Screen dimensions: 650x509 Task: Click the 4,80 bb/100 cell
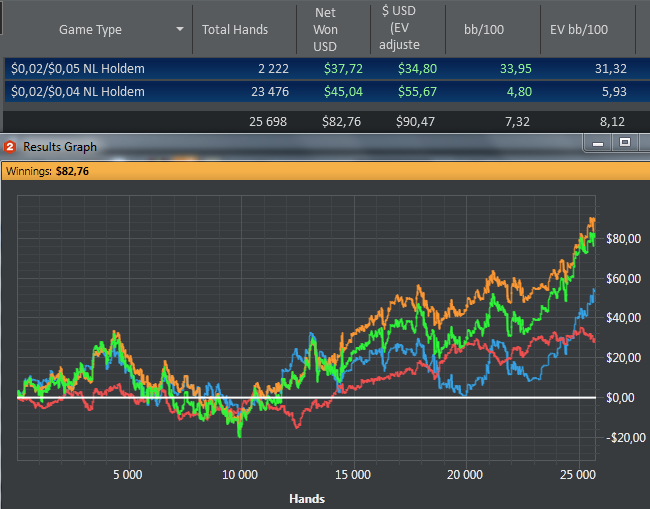(x=519, y=92)
